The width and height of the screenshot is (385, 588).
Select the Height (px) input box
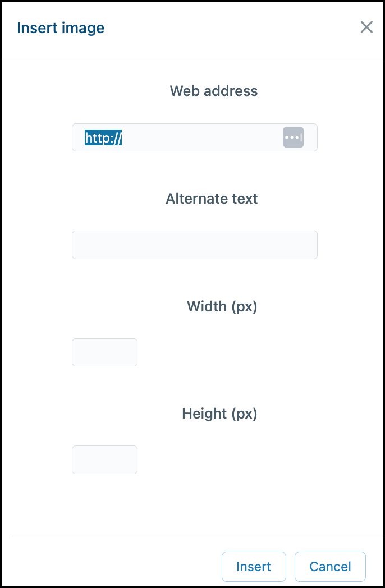coord(105,460)
